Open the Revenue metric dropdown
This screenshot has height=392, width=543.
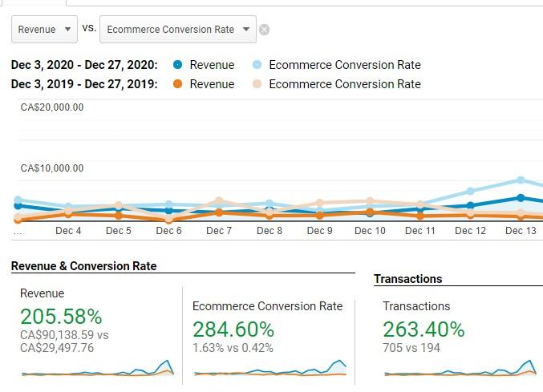[44, 30]
